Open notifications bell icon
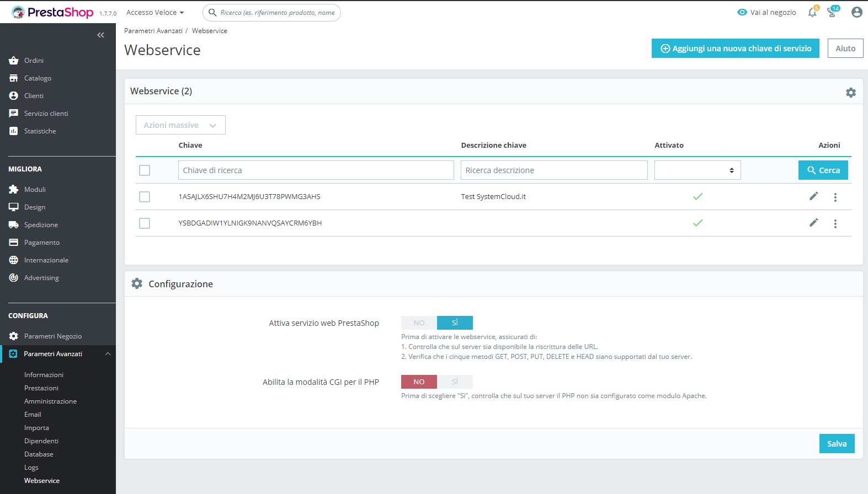 coord(812,12)
